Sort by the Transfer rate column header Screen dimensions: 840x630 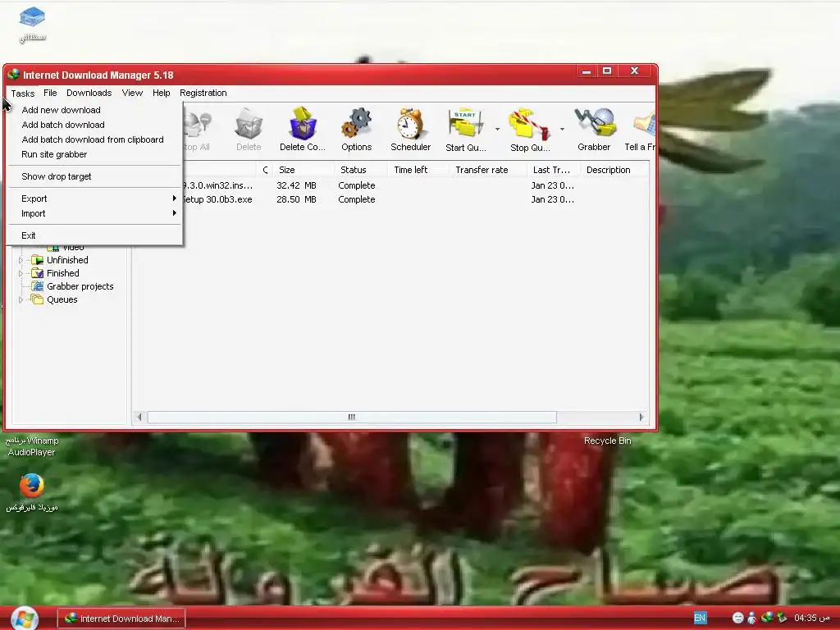coord(488,170)
